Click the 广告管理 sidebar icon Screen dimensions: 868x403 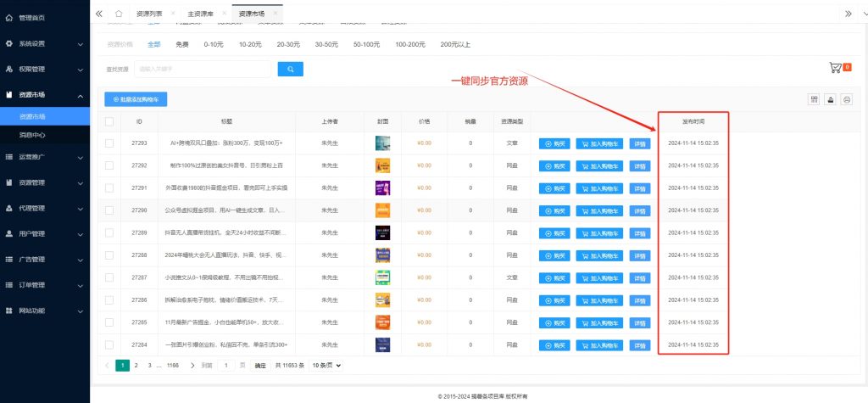8,259
